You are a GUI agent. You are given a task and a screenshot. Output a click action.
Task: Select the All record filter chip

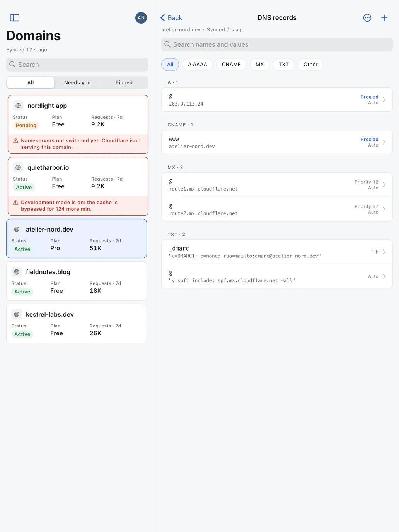tap(170, 65)
